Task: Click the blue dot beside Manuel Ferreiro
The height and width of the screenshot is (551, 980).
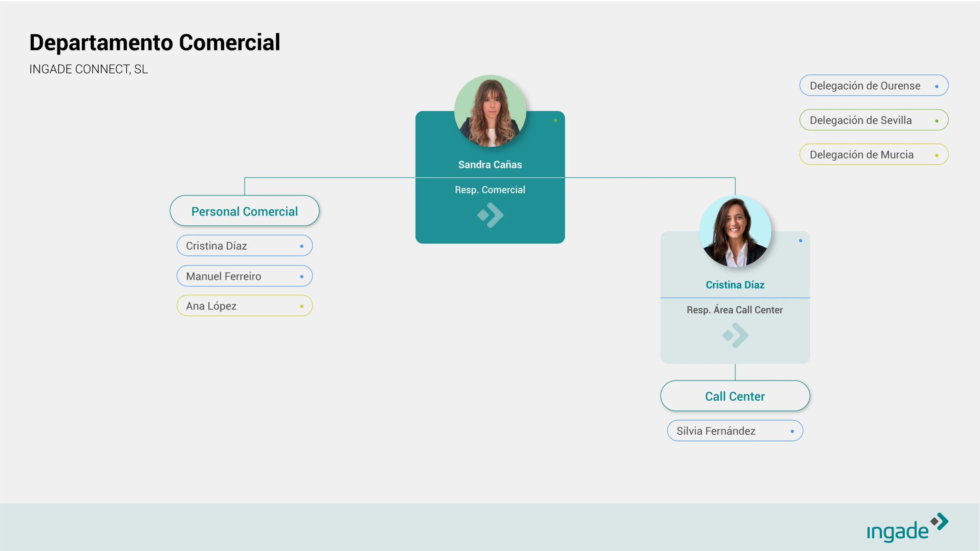Action: (302, 277)
